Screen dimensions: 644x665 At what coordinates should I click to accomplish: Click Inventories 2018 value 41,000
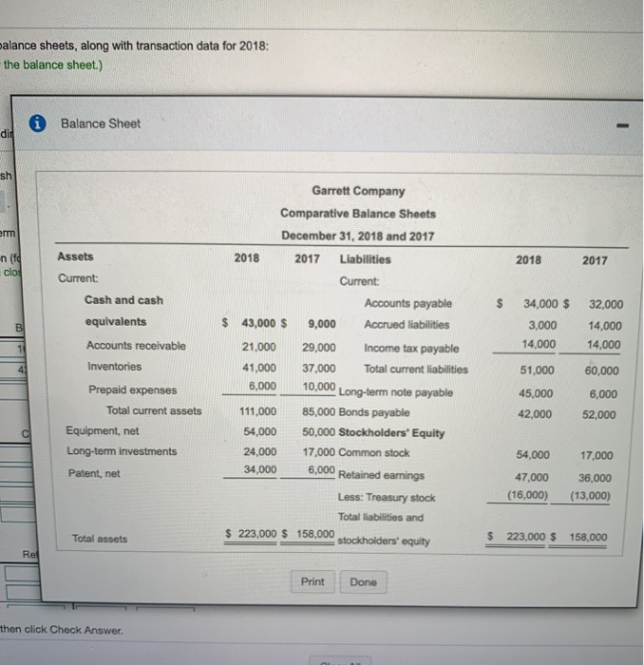[258, 368]
